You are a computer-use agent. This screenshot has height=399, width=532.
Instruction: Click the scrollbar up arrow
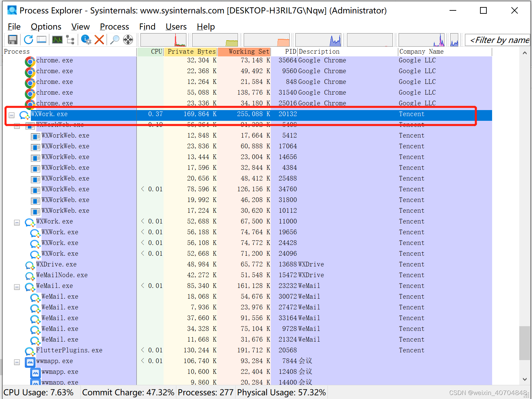[x=525, y=53]
